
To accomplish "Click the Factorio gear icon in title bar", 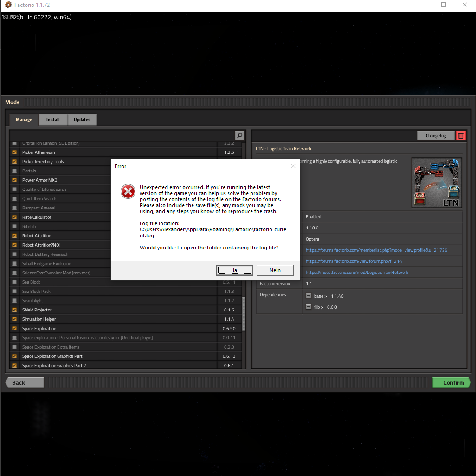I will click(8, 5).
